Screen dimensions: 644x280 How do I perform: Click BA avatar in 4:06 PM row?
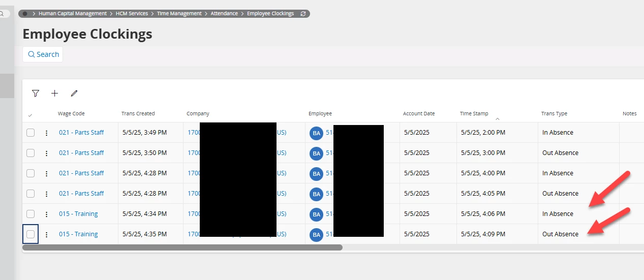(x=316, y=214)
